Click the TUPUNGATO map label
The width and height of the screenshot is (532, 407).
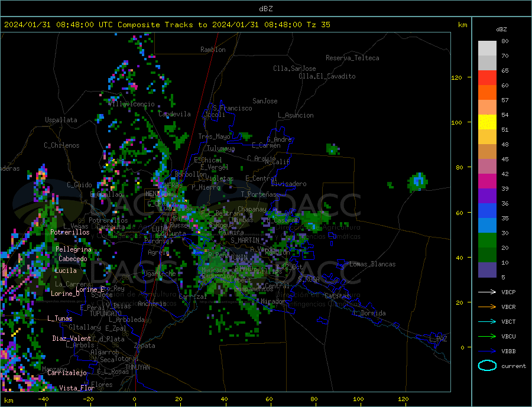point(105,314)
